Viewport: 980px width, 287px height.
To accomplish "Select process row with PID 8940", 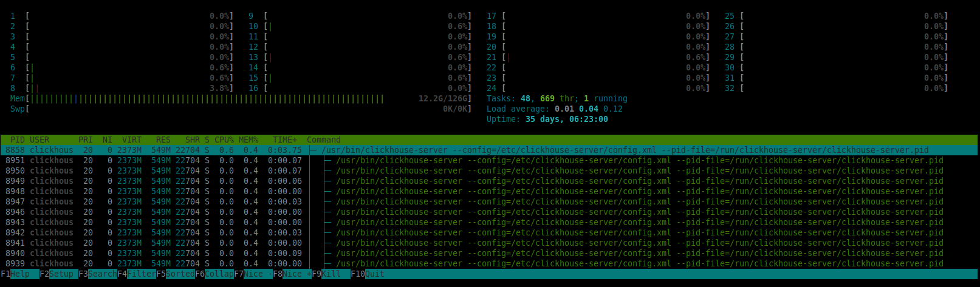I will click(x=489, y=253).
